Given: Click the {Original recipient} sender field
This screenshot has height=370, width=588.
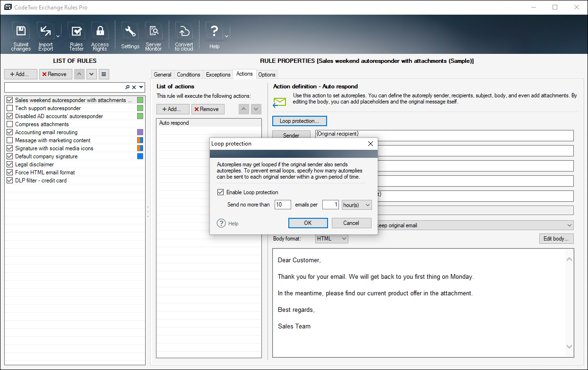Looking at the screenshot, I should (x=444, y=135).
